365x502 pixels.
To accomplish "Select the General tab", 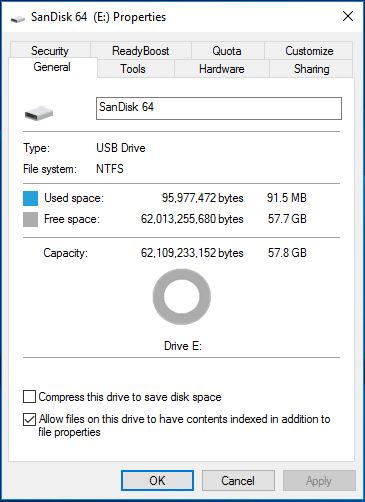I will pos(52,67).
